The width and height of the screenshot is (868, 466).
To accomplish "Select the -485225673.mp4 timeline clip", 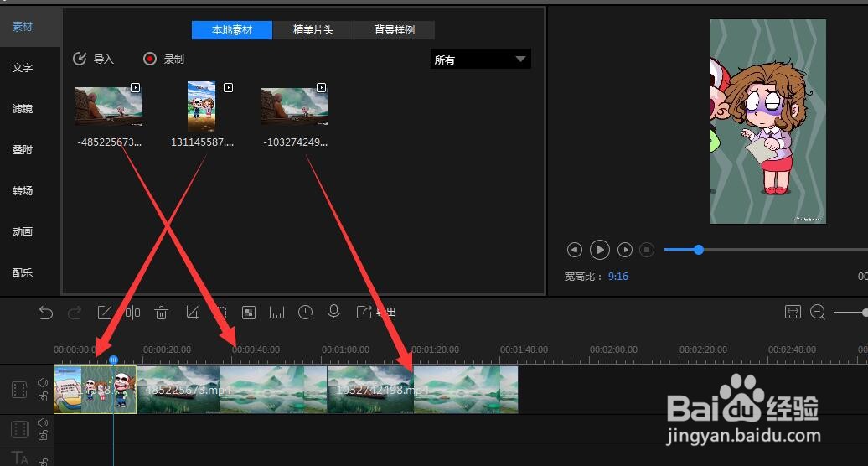I will 232,390.
